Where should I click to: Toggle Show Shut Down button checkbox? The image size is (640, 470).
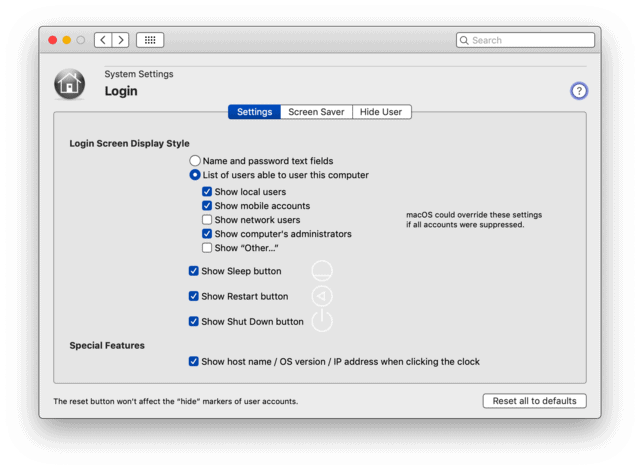(x=193, y=321)
